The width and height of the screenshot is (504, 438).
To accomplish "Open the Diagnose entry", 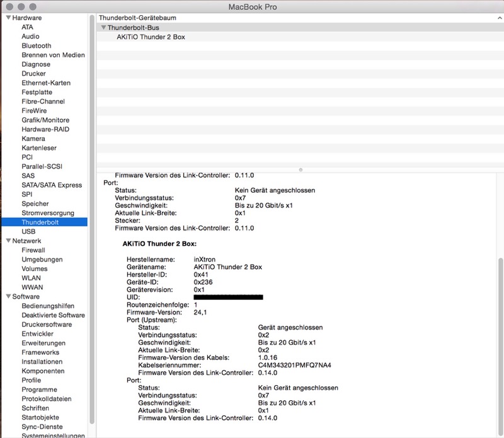I will pos(36,64).
